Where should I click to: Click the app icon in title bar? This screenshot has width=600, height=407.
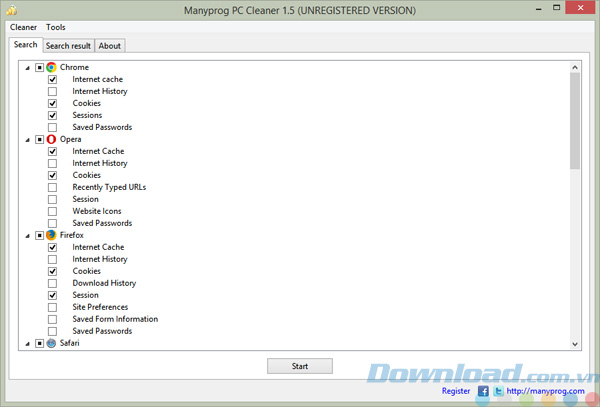pos(12,10)
